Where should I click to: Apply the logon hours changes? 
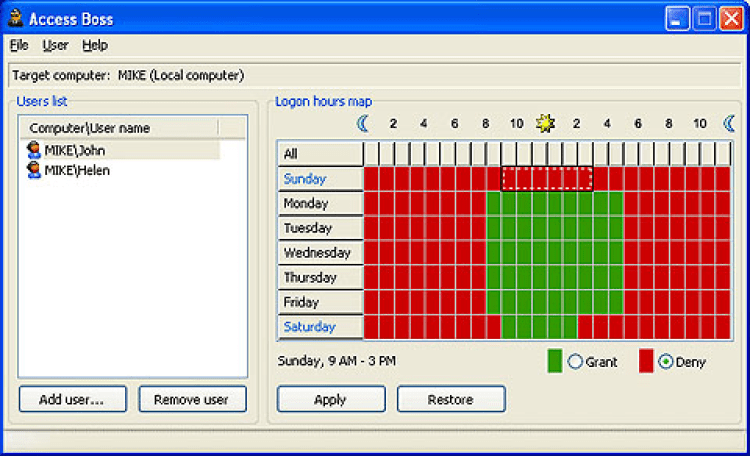(331, 399)
